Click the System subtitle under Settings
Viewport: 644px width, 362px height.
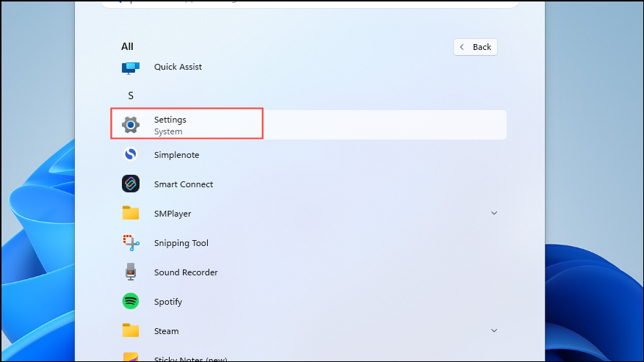pos(168,131)
